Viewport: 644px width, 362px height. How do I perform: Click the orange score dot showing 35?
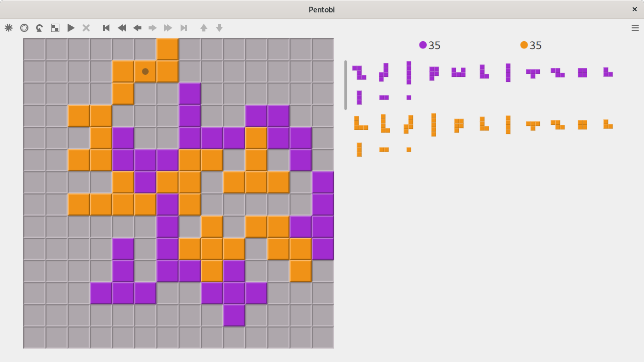[x=524, y=45]
